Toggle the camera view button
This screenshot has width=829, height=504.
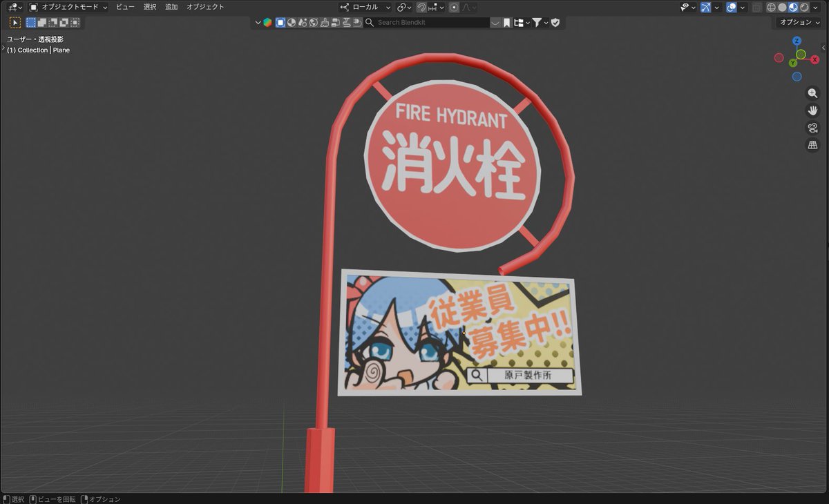coord(812,128)
